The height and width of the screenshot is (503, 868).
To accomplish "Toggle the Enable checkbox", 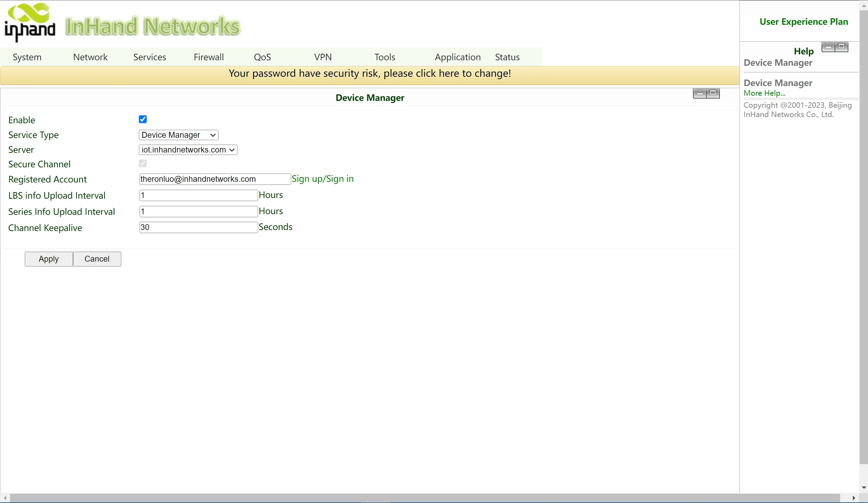I will click(x=143, y=119).
